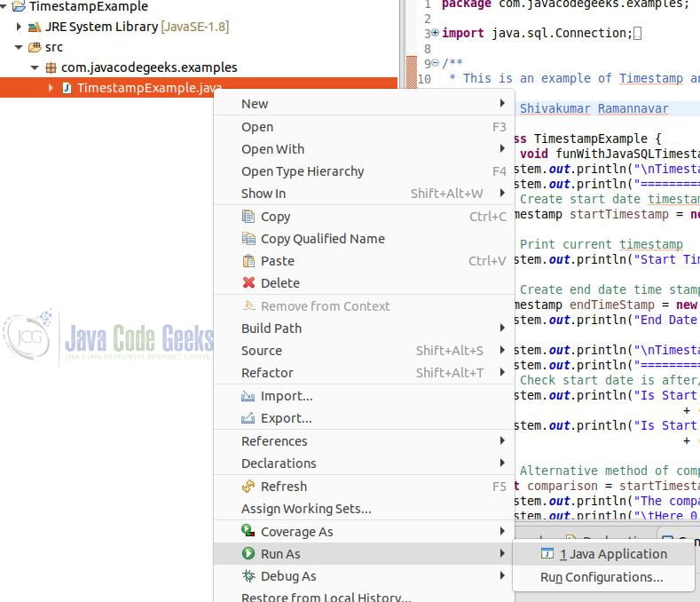The height and width of the screenshot is (602, 700).
Task: Click the Paste clipboard icon
Action: tap(248, 261)
